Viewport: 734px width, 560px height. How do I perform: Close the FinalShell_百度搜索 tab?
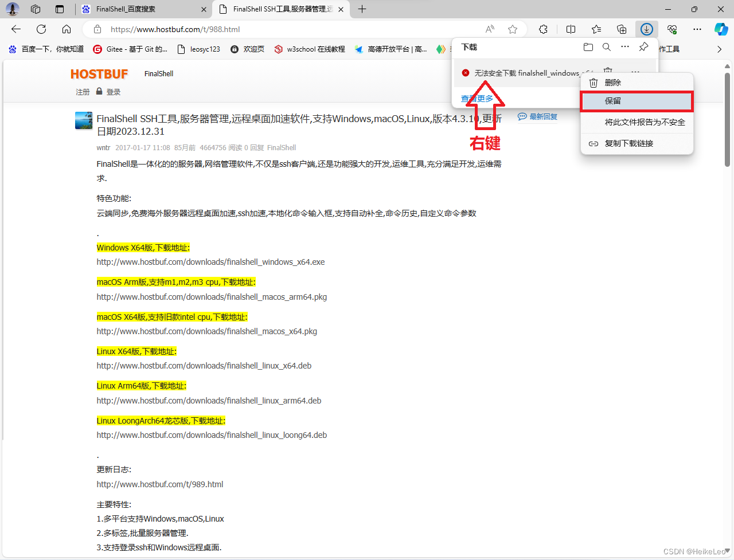(204, 9)
